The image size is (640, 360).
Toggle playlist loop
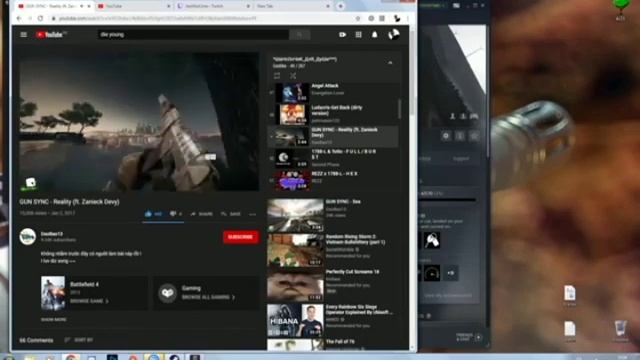[277, 76]
